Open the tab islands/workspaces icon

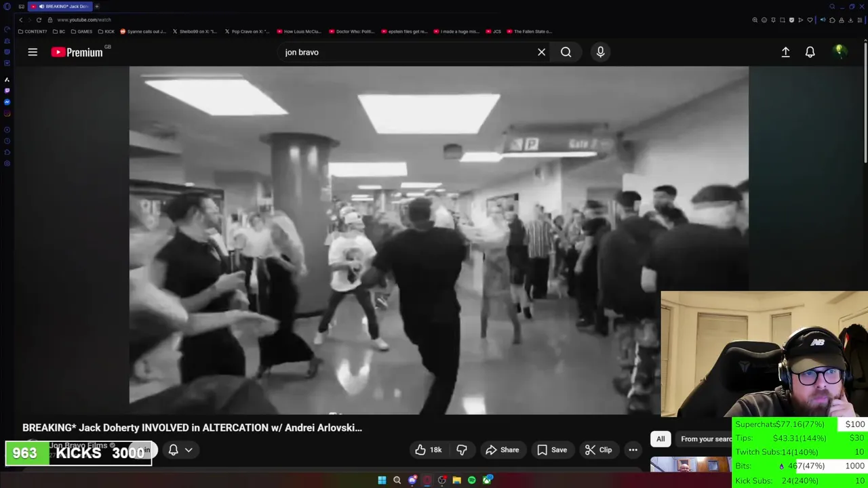coord(22,6)
